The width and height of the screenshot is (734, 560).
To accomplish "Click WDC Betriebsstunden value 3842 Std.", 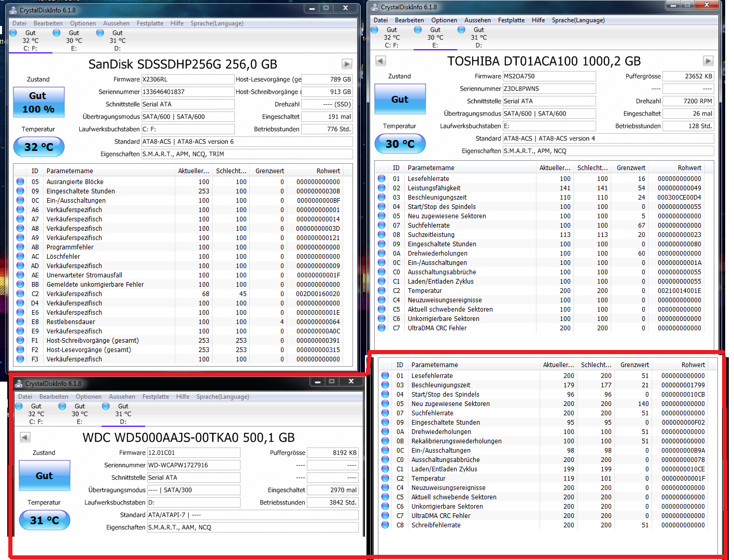I will [332, 502].
